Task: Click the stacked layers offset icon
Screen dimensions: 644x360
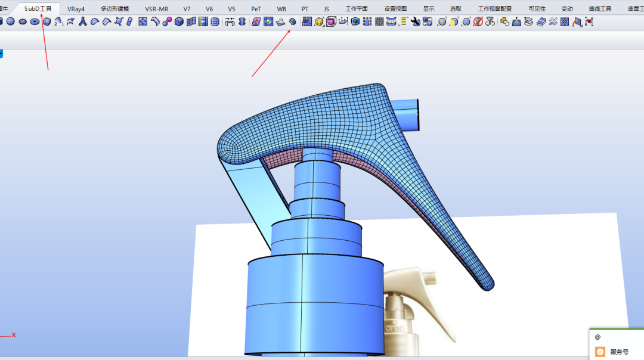Action: tap(528, 22)
